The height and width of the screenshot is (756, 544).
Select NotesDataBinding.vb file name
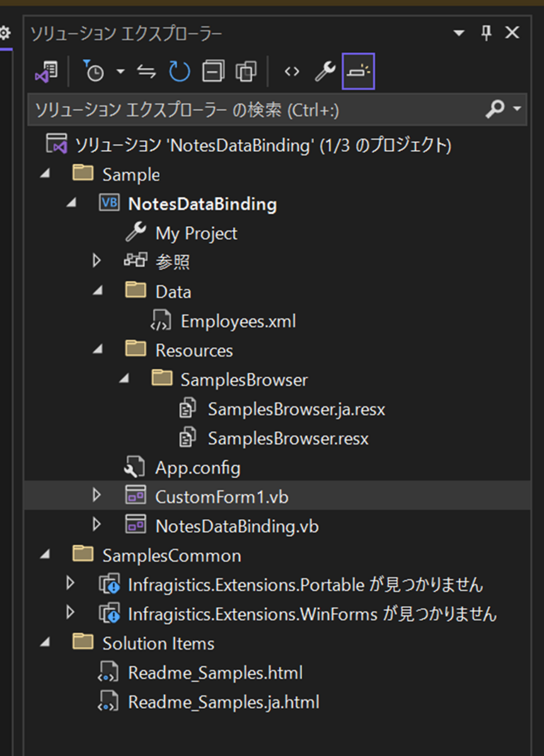pyautogui.click(x=237, y=526)
